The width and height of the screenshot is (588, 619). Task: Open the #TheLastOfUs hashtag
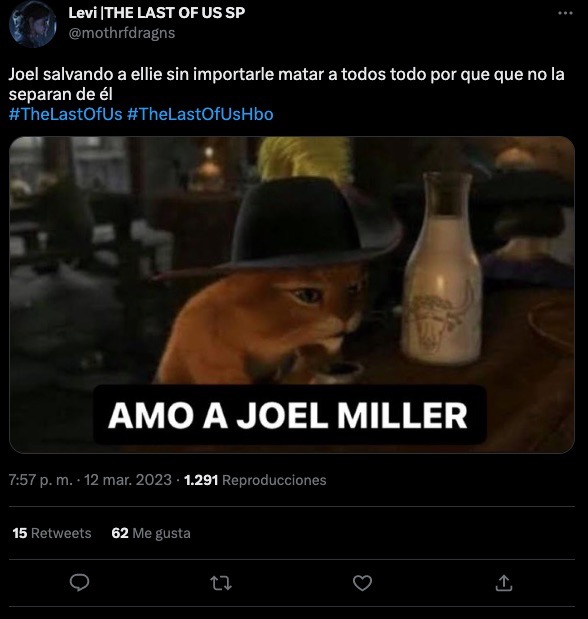click(x=66, y=114)
